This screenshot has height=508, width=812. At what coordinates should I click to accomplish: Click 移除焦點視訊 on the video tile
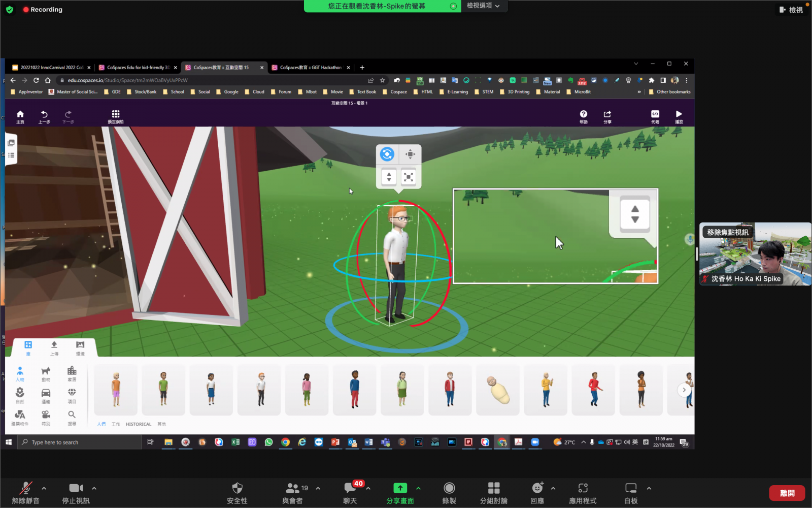pyautogui.click(x=728, y=232)
